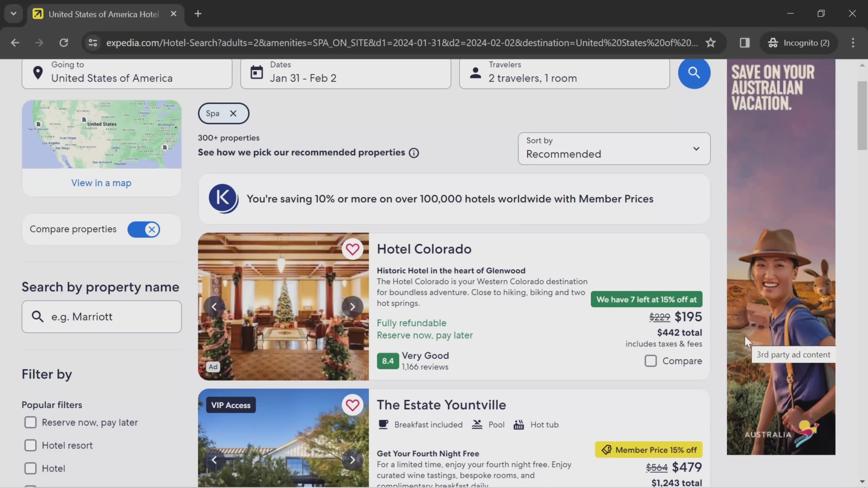The image size is (868, 488).
Task: Click the Going to location pin icon
Action: coord(38,73)
